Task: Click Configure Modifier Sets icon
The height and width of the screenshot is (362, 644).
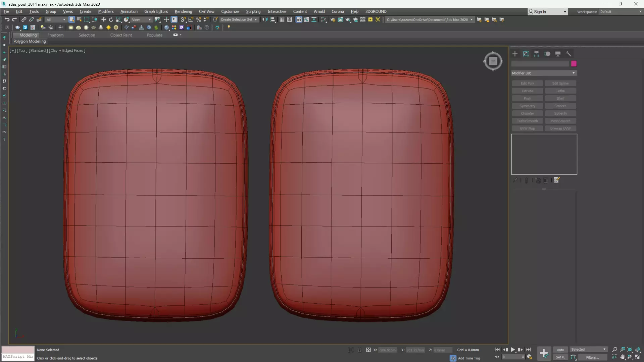Action: pyautogui.click(x=556, y=180)
